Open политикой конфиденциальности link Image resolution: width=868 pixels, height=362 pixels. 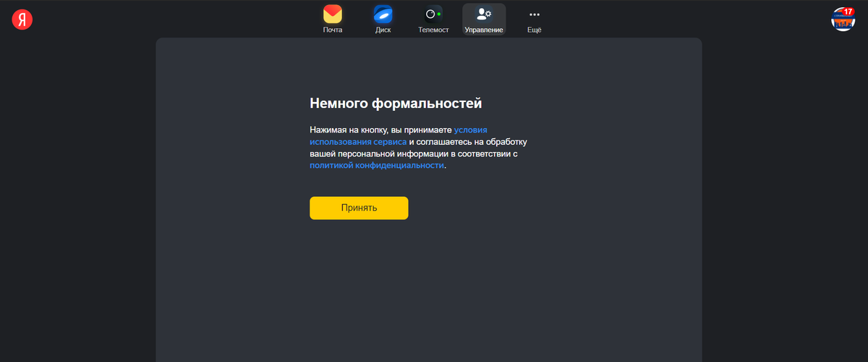(x=377, y=165)
